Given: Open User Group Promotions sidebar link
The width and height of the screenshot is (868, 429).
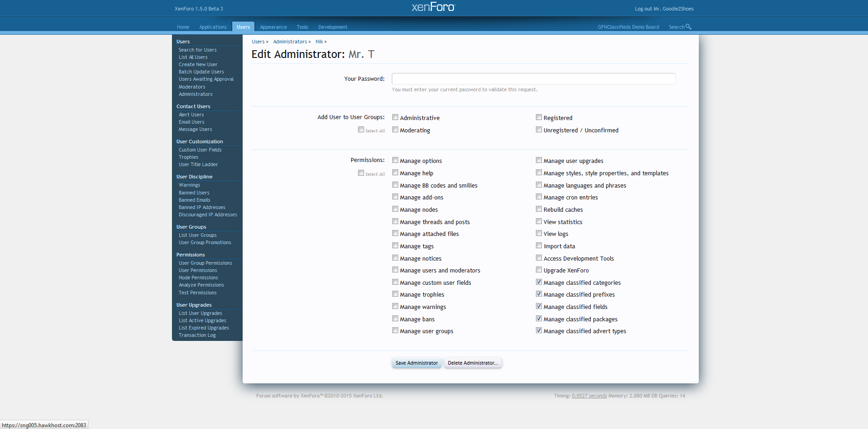Looking at the screenshot, I should click(205, 242).
